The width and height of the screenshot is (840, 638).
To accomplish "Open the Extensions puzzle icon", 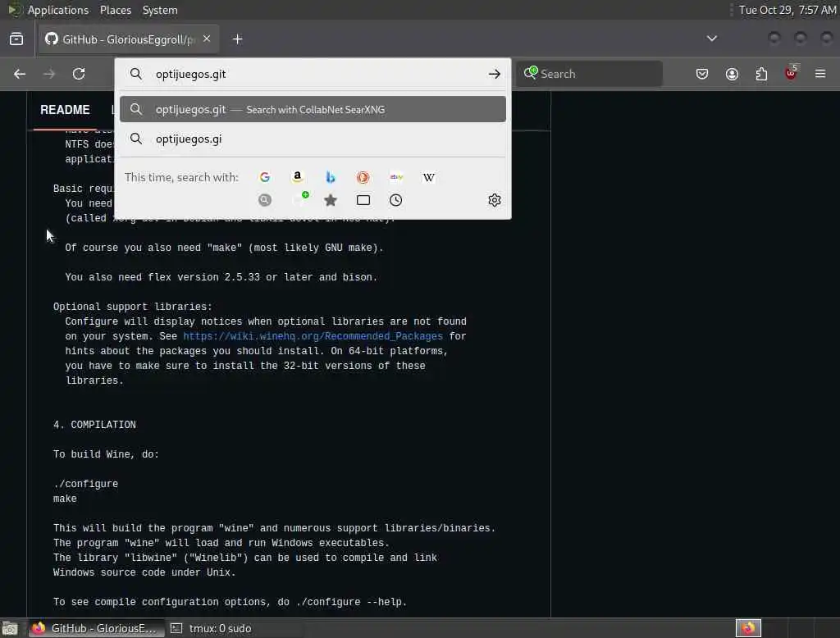I will (x=761, y=74).
